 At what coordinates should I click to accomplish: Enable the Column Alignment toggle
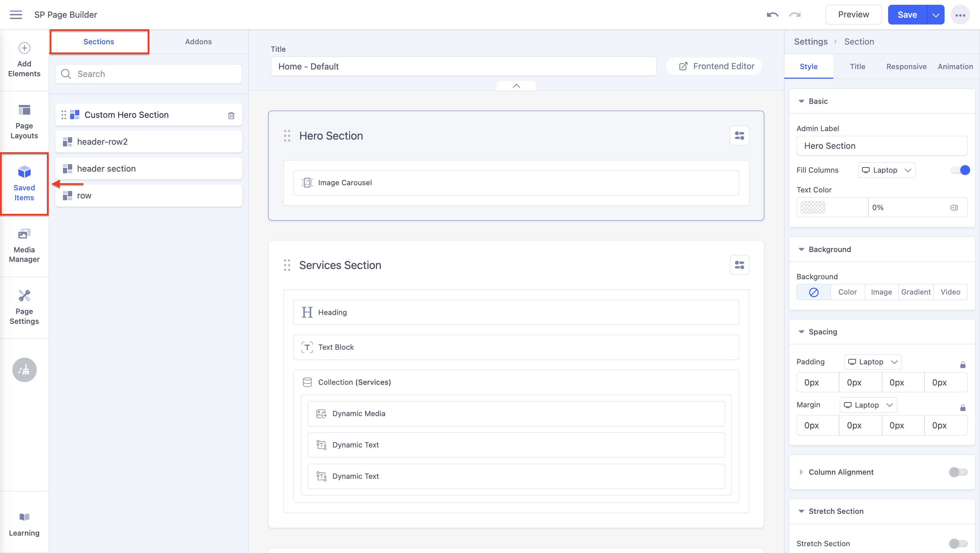click(x=958, y=472)
